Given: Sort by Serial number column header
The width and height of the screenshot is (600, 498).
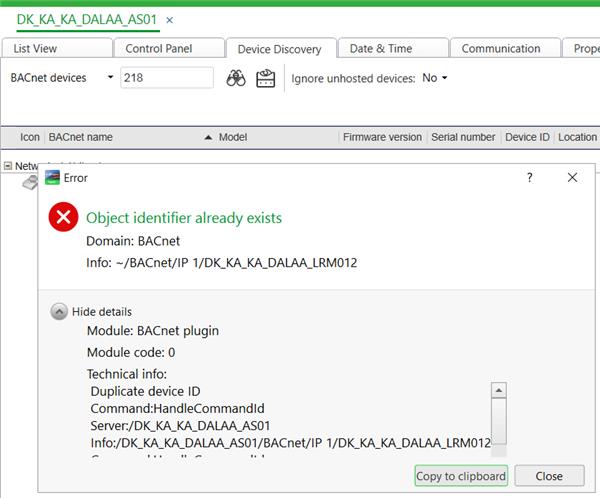Looking at the screenshot, I should tap(463, 137).
